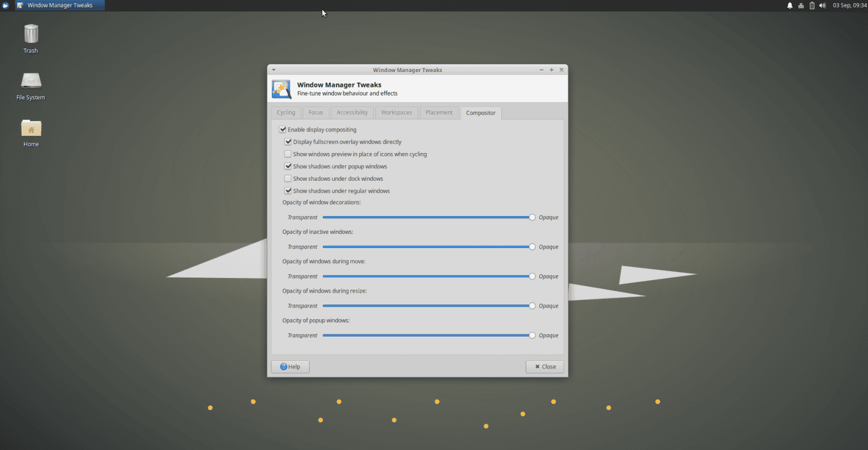Click the 'Opacity of windows during resize:' label
The image size is (868, 450).
tap(324, 291)
